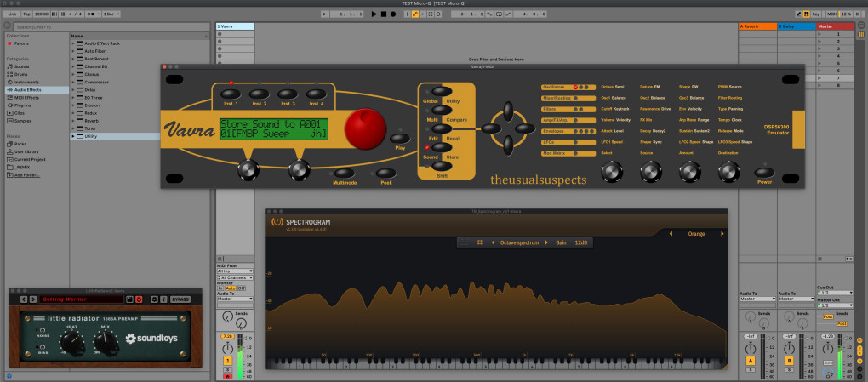Switch Spectrogram to next mode after Octave spectrum
Viewport: 868px width, 382px height.
pyautogui.click(x=546, y=242)
